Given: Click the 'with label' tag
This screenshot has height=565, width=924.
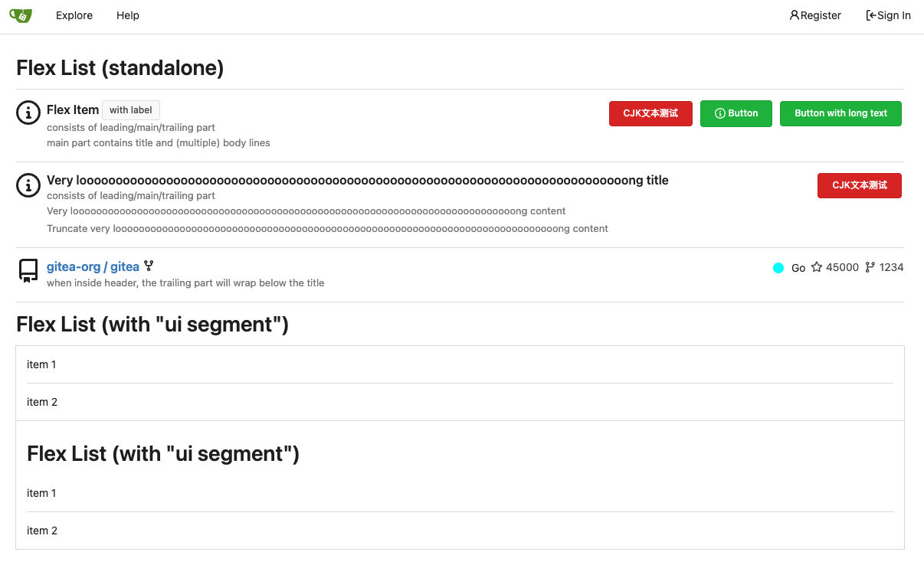Looking at the screenshot, I should coord(131,110).
